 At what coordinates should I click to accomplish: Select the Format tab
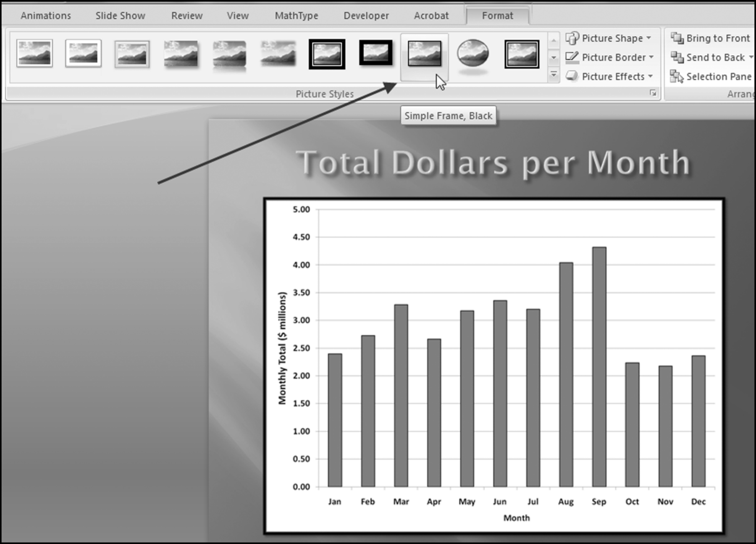coord(498,16)
